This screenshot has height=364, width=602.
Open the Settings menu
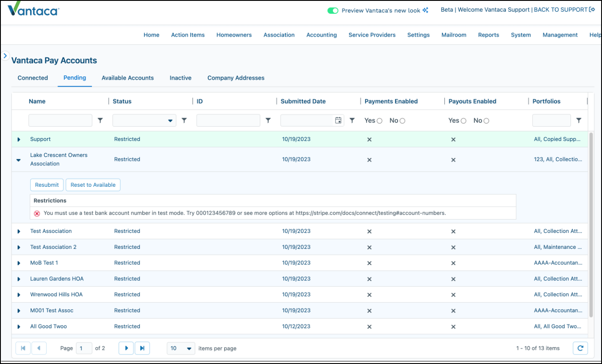click(x=418, y=35)
